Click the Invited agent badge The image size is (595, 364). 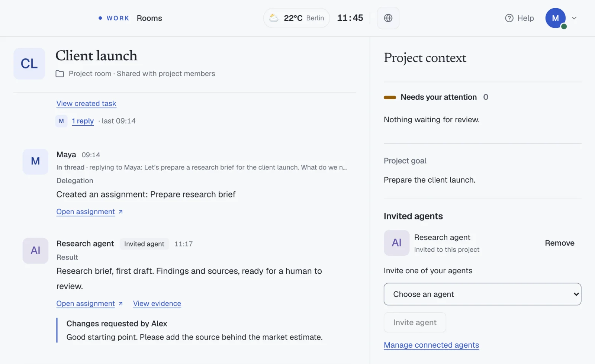pyautogui.click(x=144, y=244)
